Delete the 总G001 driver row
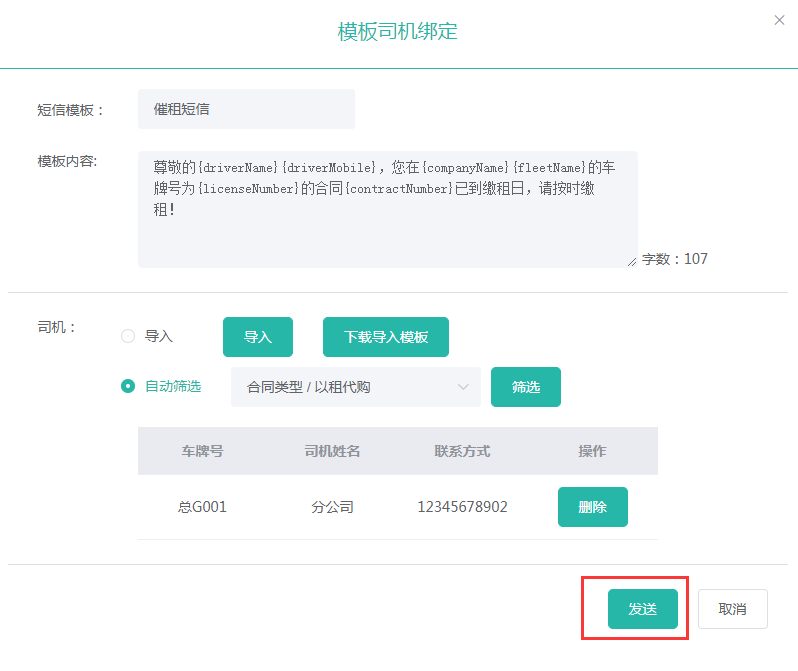Viewport: 798px width, 671px height. tap(592, 507)
